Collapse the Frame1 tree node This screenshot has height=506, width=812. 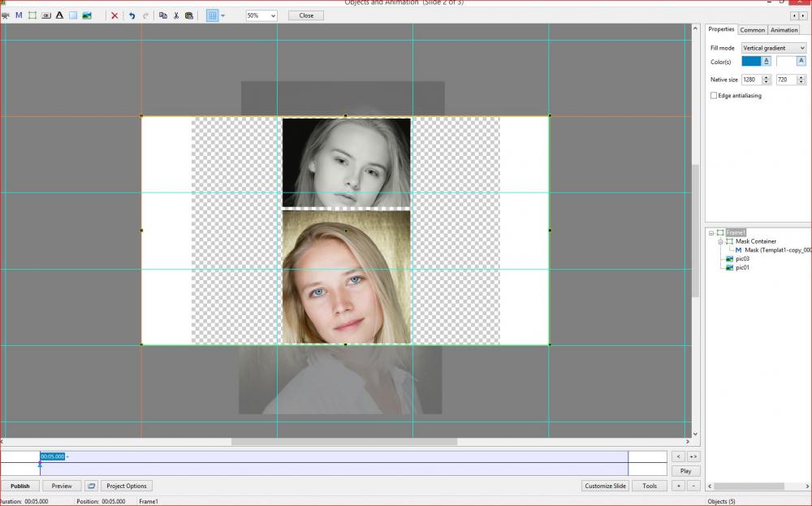(x=711, y=232)
